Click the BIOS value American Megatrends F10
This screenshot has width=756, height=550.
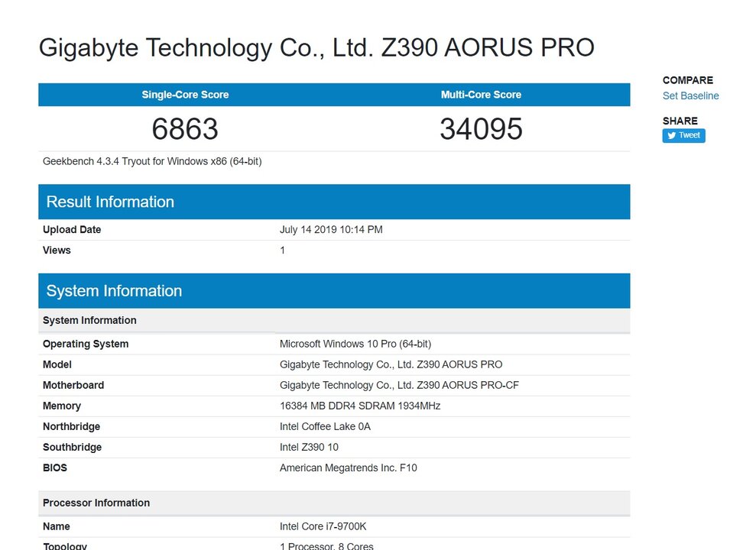(348, 467)
